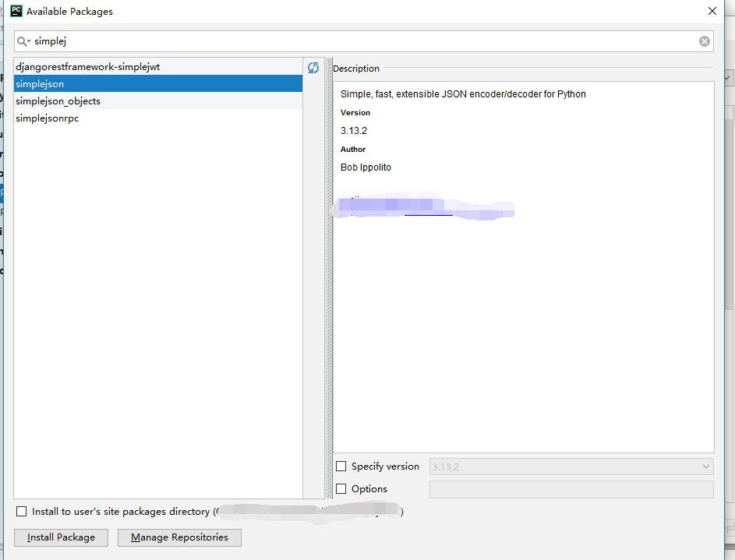The image size is (735, 560).
Task: Close the Available Packages dialog
Action: (x=712, y=11)
